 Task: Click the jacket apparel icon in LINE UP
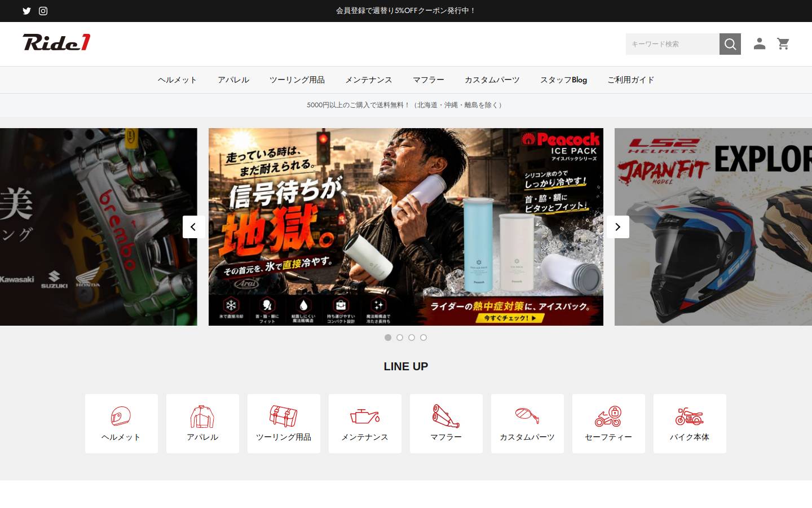click(202, 417)
